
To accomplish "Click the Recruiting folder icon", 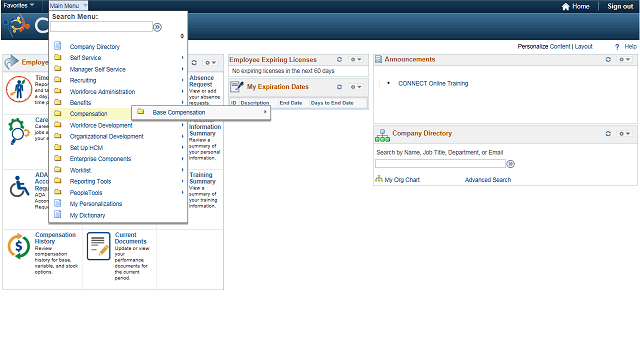I will pos(58,80).
